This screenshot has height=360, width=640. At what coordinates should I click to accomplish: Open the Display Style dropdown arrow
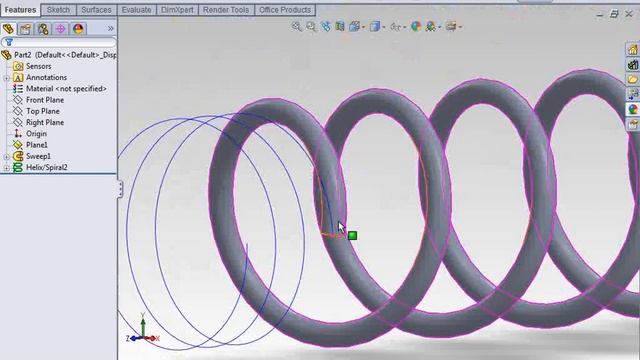pos(384,27)
